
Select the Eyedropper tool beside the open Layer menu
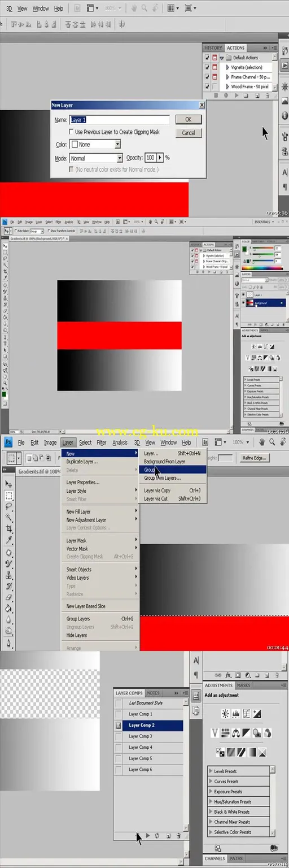pos(8,540)
